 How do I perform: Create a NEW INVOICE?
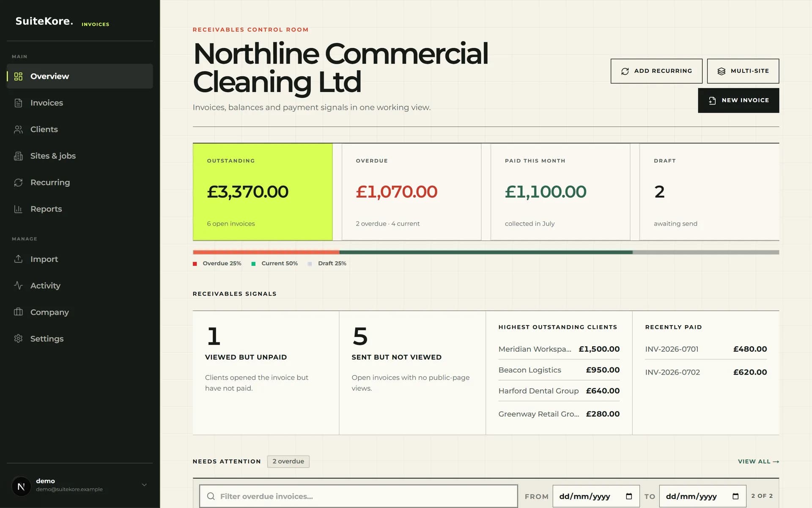(x=738, y=100)
